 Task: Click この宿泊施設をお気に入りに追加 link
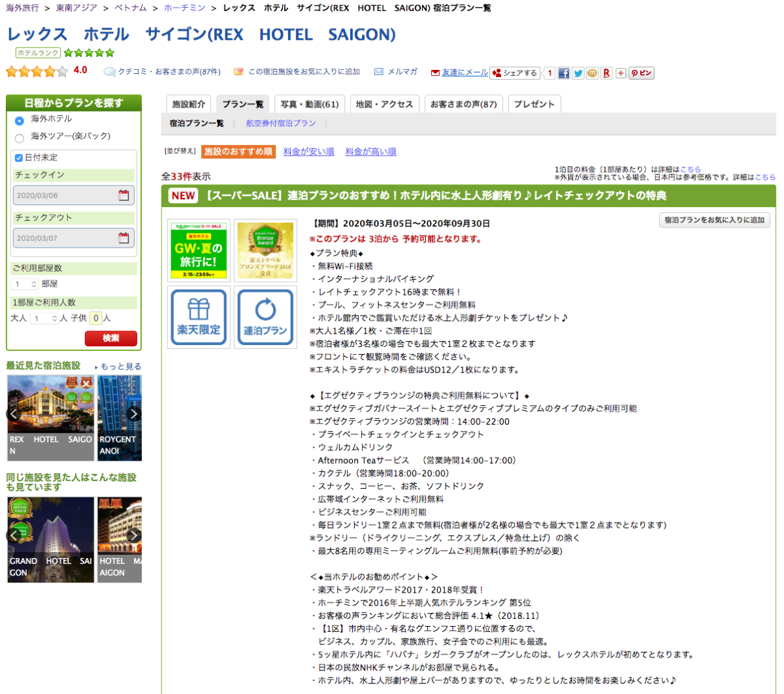click(304, 72)
